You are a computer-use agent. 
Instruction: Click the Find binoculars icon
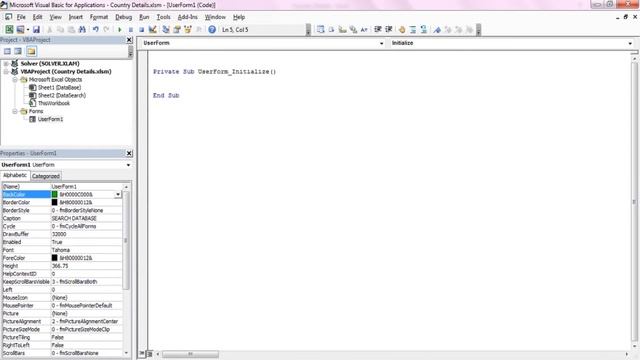coord(82,29)
